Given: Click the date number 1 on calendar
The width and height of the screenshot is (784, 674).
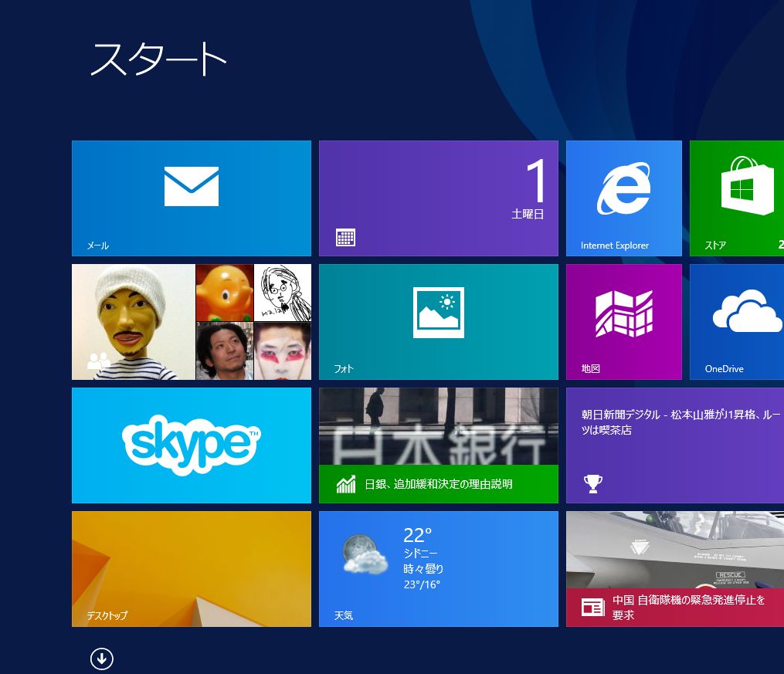Looking at the screenshot, I should pos(535,181).
